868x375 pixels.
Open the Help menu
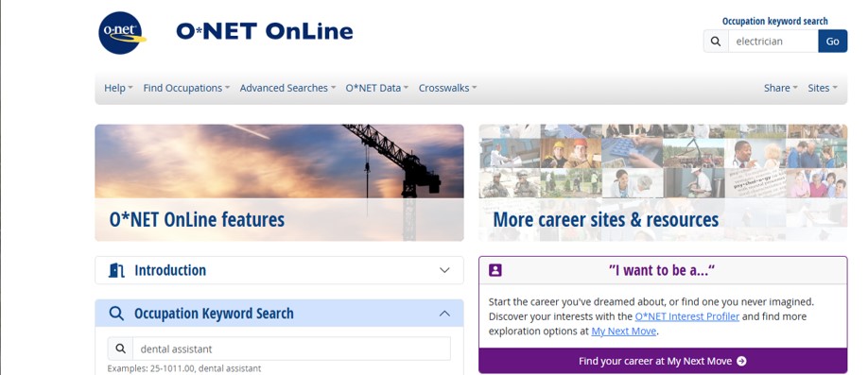tap(118, 88)
